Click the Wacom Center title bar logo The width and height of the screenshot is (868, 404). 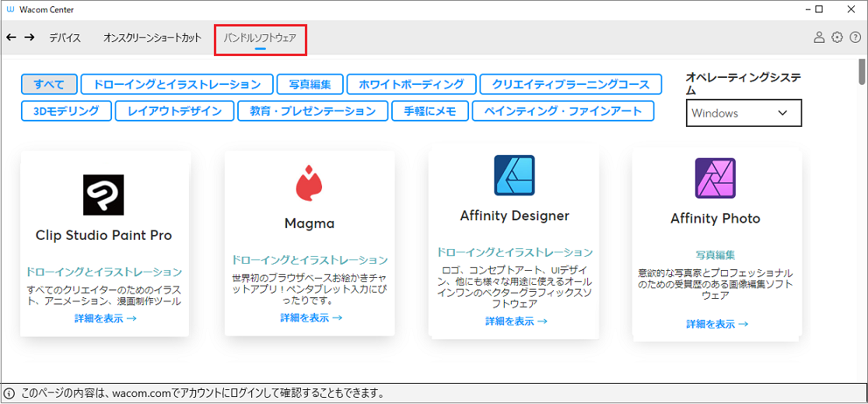click(x=9, y=9)
